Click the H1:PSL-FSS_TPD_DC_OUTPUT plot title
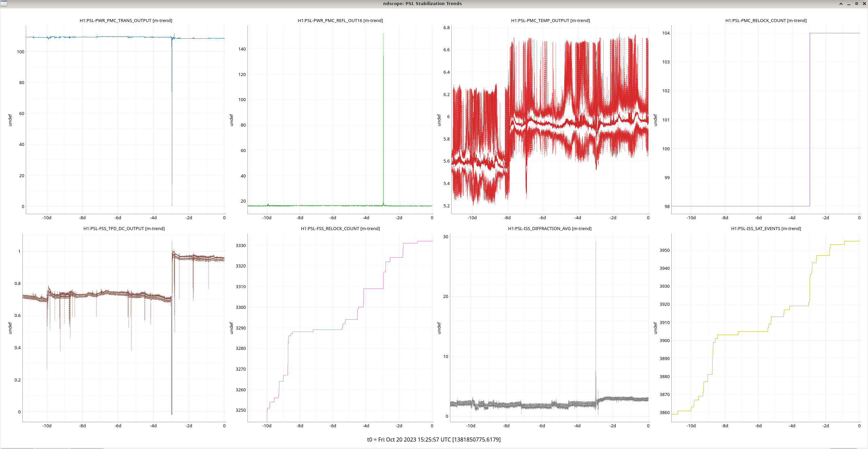This screenshot has height=449, width=868. [124, 229]
